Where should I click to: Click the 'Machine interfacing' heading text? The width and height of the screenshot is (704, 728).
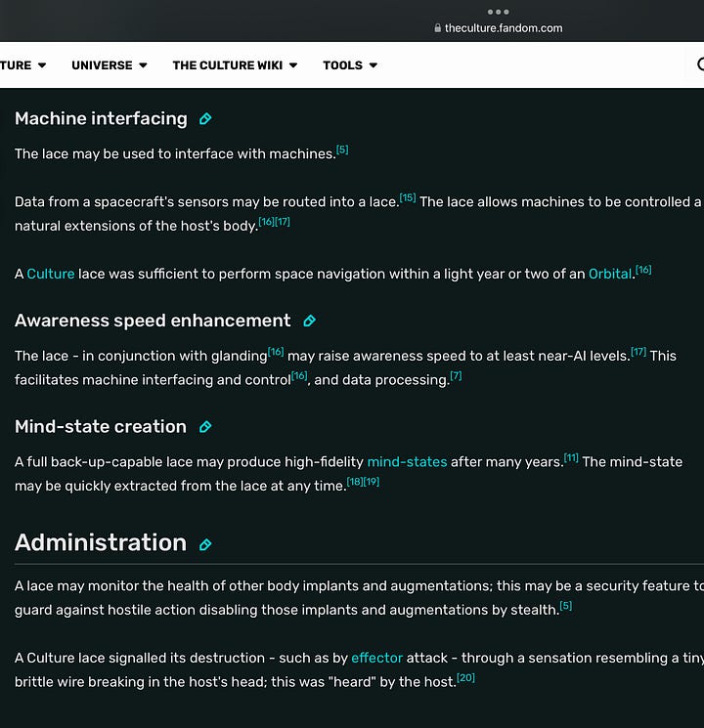101,119
